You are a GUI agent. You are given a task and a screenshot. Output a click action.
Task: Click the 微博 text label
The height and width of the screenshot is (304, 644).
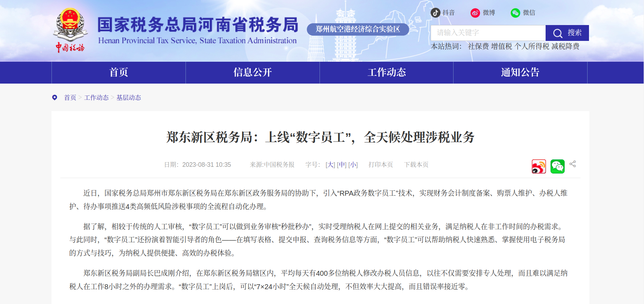pyautogui.click(x=489, y=13)
